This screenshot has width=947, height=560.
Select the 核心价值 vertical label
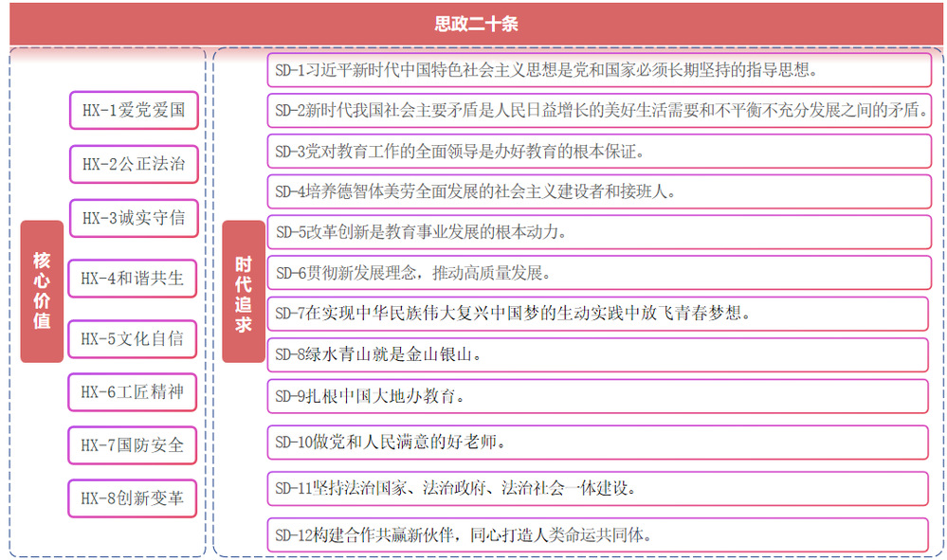42,291
